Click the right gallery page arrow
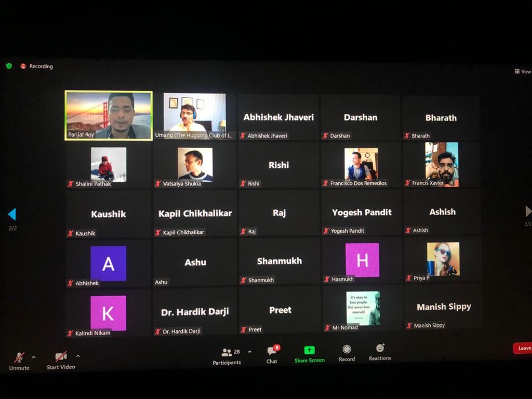 point(528,211)
